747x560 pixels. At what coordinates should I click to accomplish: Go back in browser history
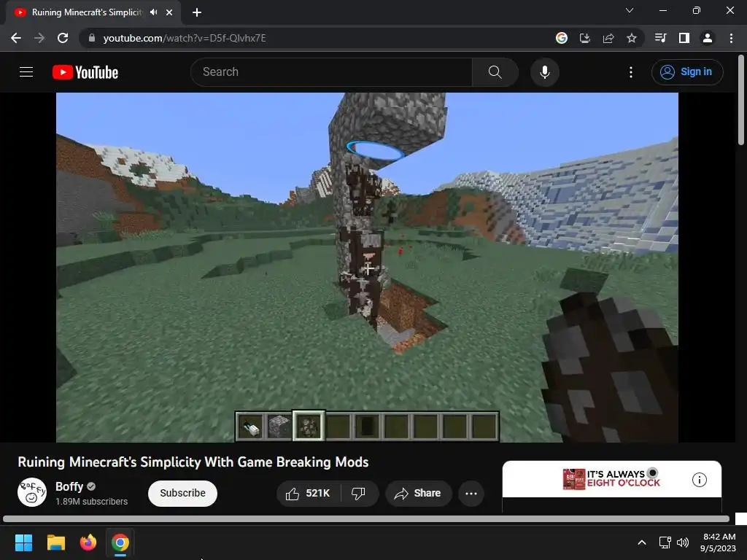point(16,38)
